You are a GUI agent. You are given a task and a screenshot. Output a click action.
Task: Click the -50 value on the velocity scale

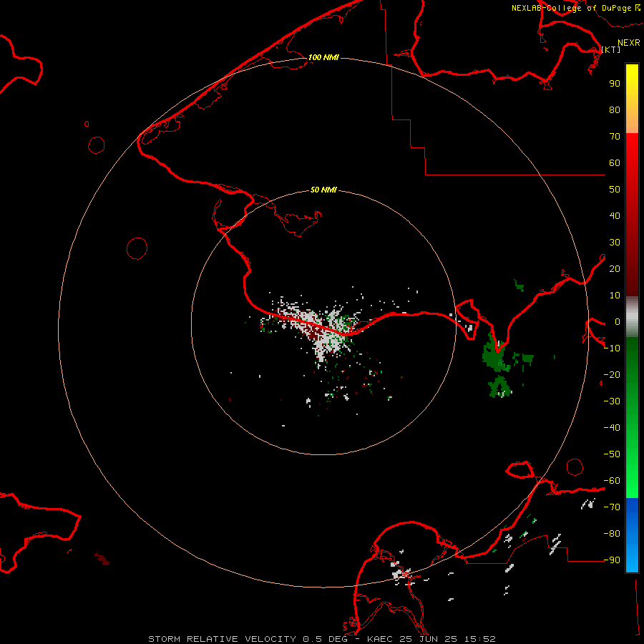612,454
